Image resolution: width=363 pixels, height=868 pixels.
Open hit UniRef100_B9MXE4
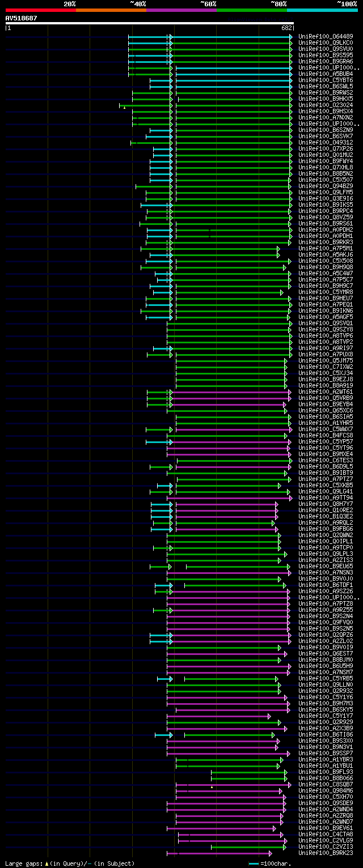[326, 454]
